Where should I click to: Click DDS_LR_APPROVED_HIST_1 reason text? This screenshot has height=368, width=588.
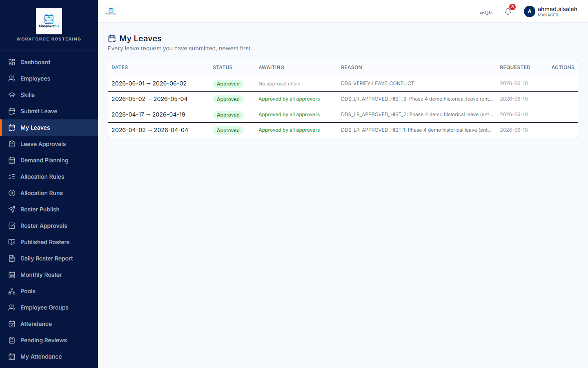[416, 130]
